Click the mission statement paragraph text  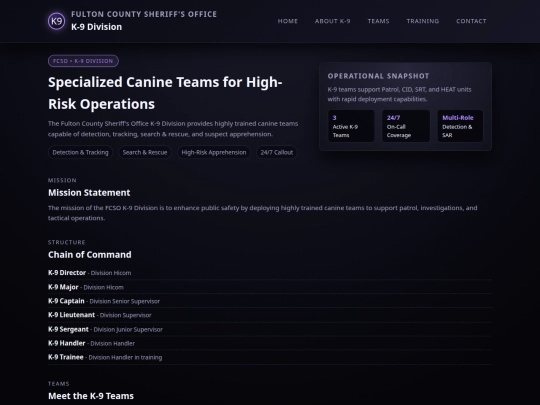262,213
